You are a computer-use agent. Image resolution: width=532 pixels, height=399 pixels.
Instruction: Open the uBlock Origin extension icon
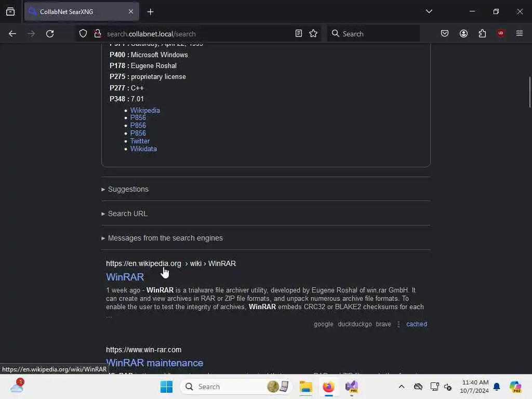pyautogui.click(x=501, y=33)
